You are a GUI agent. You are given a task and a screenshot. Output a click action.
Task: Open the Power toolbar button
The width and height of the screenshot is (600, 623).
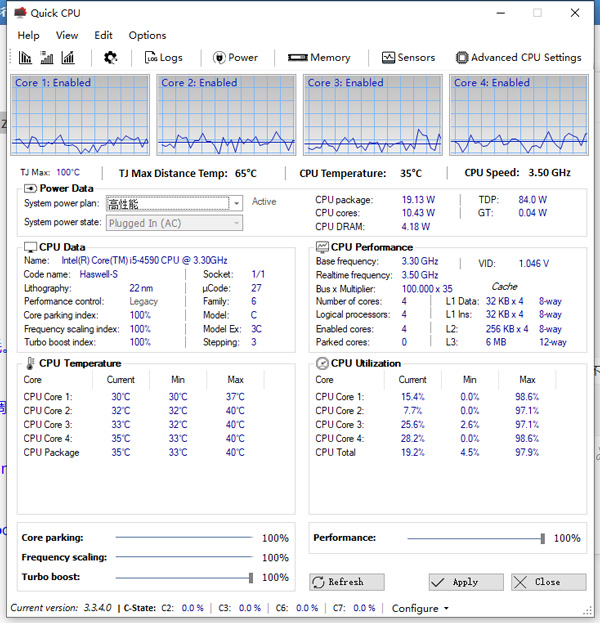(235, 58)
